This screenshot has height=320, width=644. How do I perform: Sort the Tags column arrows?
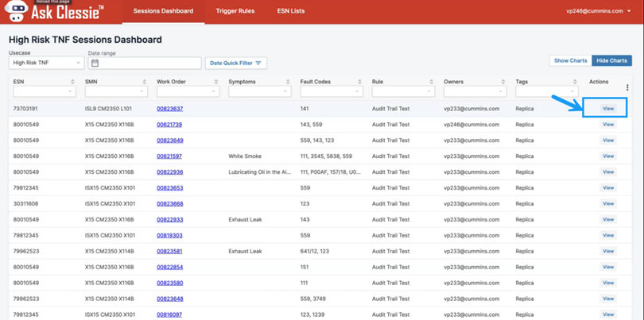click(x=575, y=82)
